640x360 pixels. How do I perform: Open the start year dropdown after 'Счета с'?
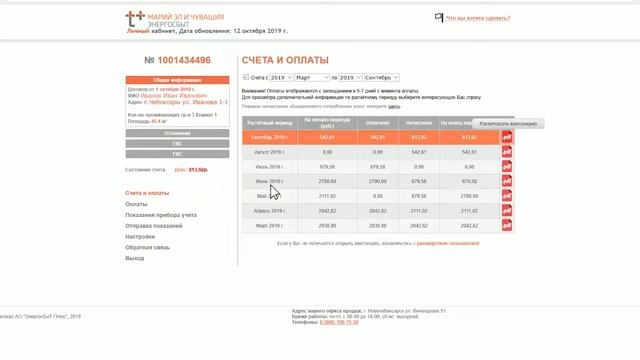(281, 77)
